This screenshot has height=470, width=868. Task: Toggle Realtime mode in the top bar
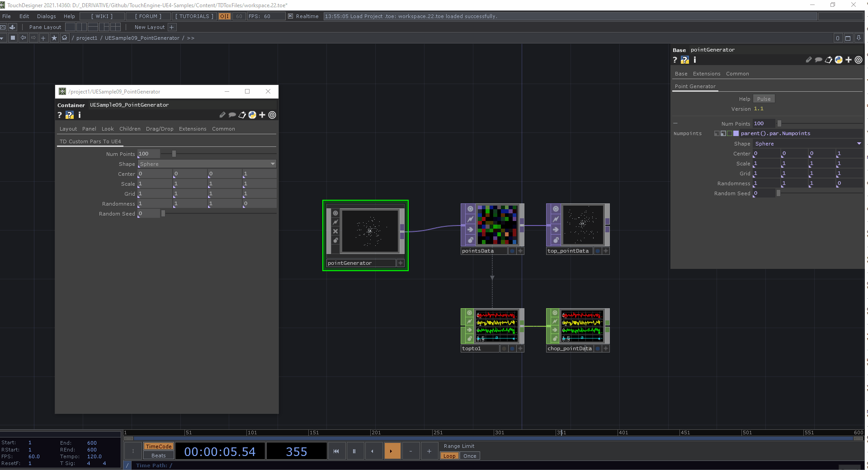click(x=290, y=16)
